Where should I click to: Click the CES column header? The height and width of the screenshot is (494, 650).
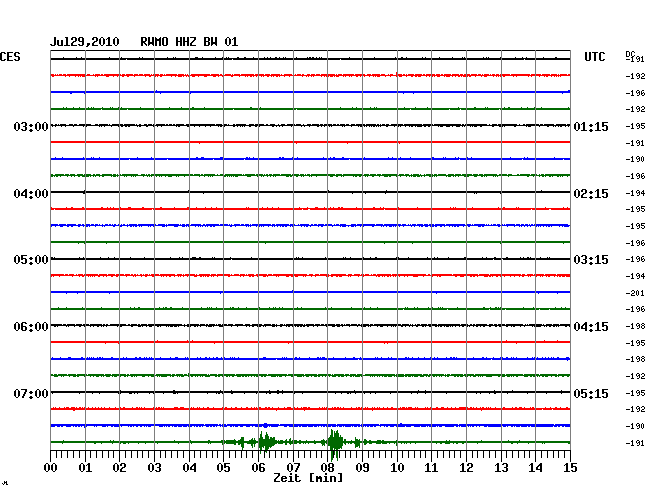tap(10, 57)
